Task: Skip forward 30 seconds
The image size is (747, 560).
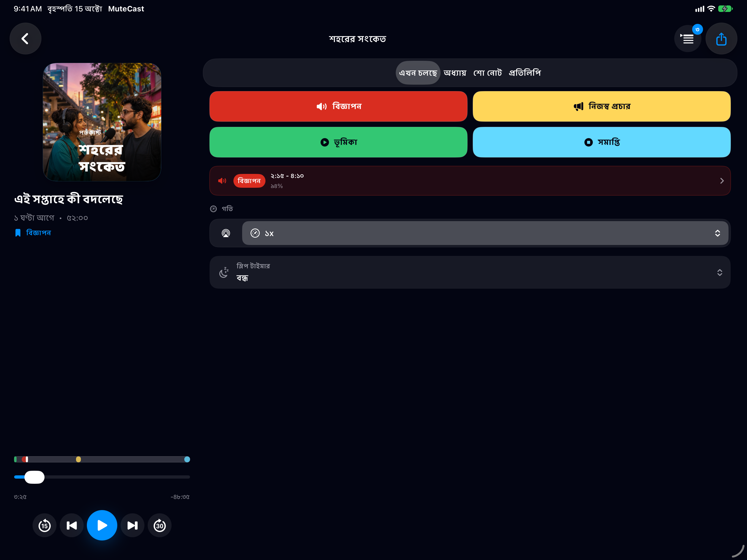Action: click(159, 525)
